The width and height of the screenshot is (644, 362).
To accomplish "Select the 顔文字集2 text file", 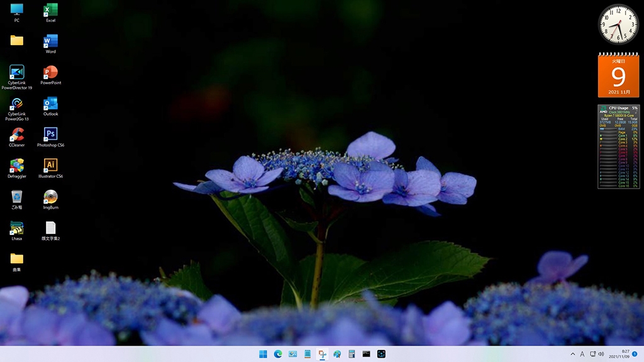I will click(x=50, y=231).
